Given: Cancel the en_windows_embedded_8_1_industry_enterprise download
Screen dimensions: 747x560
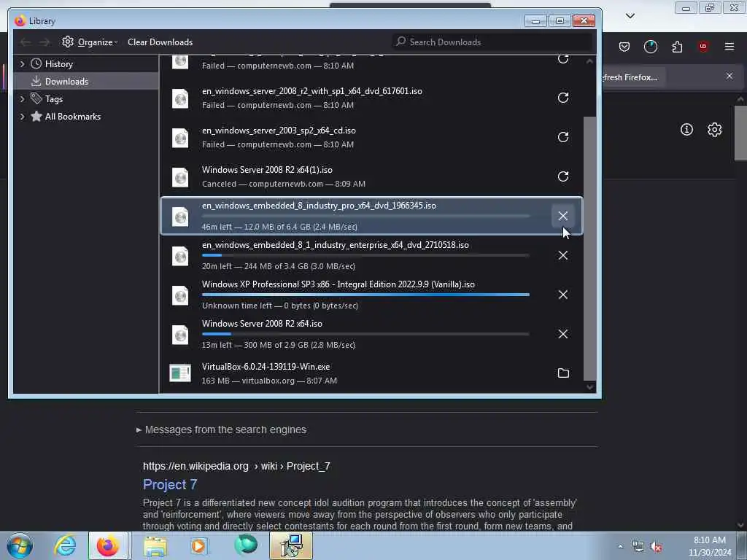Looking at the screenshot, I should [562, 255].
